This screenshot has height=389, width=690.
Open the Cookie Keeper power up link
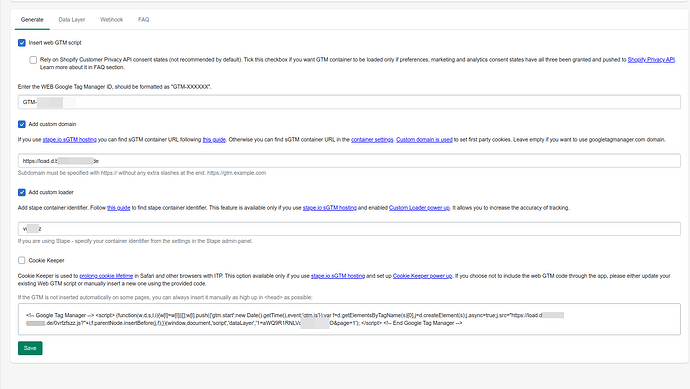pyautogui.click(x=422, y=276)
